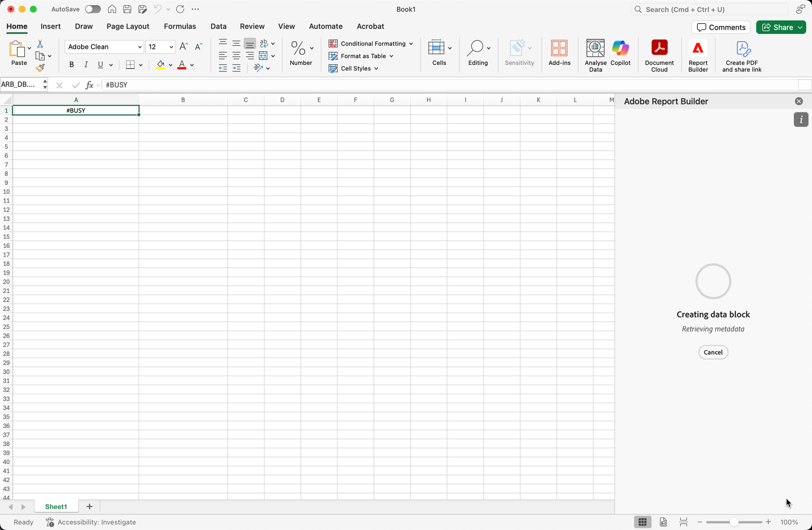
Task: Switch to Page Layout view
Action: pos(663,522)
